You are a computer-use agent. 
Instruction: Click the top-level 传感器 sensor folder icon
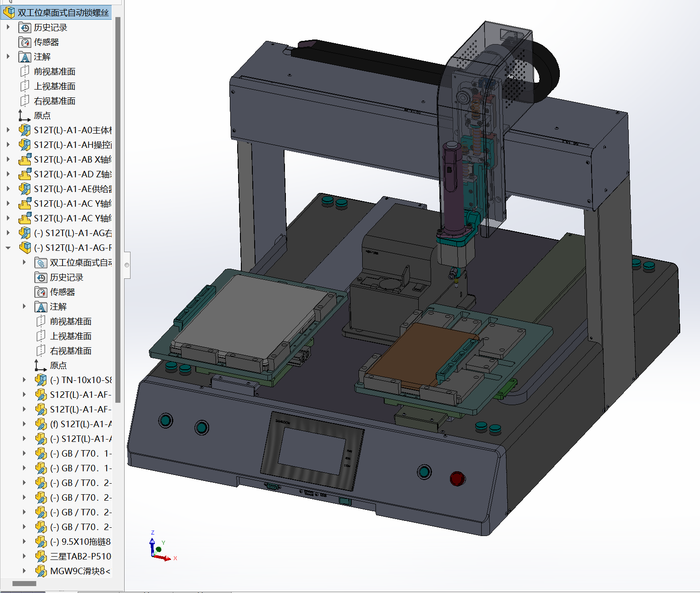(x=25, y=42)
